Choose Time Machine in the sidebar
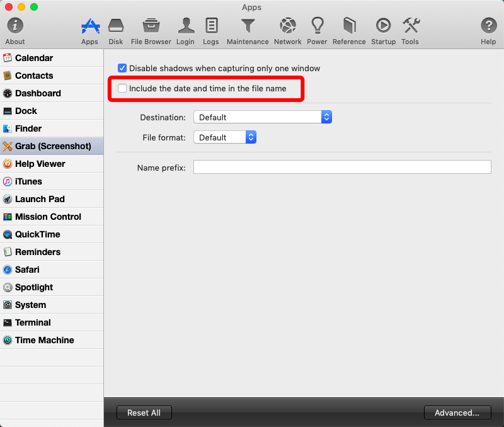 52,340
